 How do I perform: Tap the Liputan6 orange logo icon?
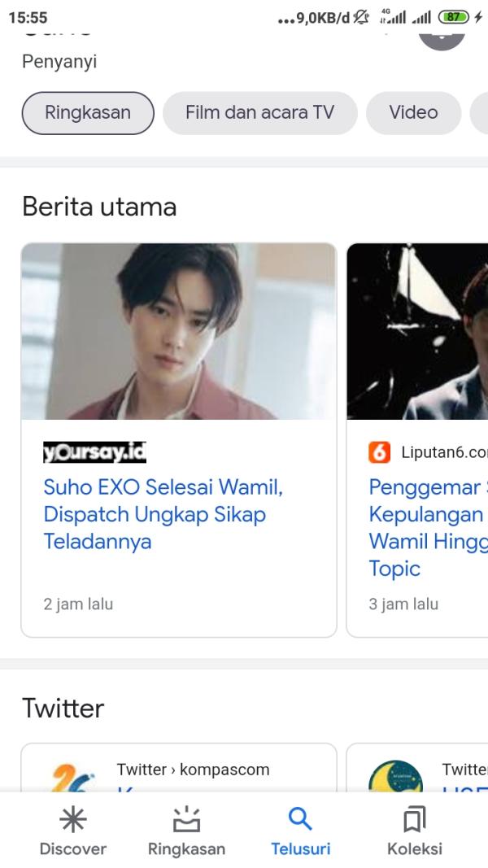tap(380, 452)
